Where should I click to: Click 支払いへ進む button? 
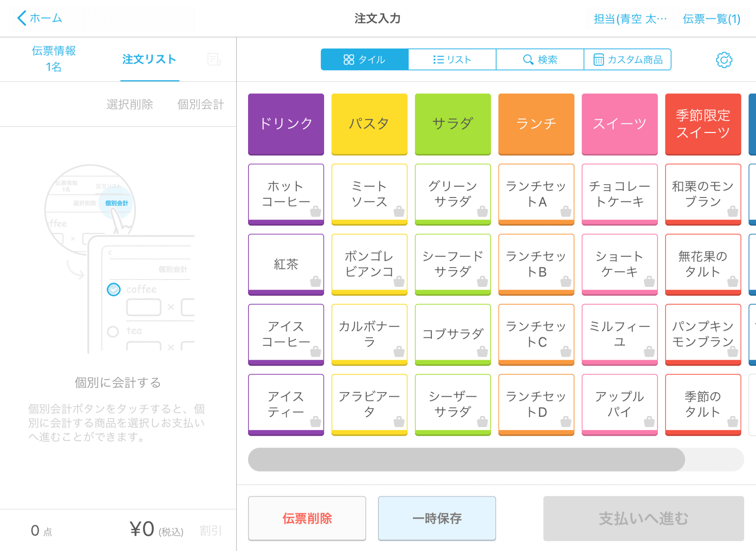(644, 518)
